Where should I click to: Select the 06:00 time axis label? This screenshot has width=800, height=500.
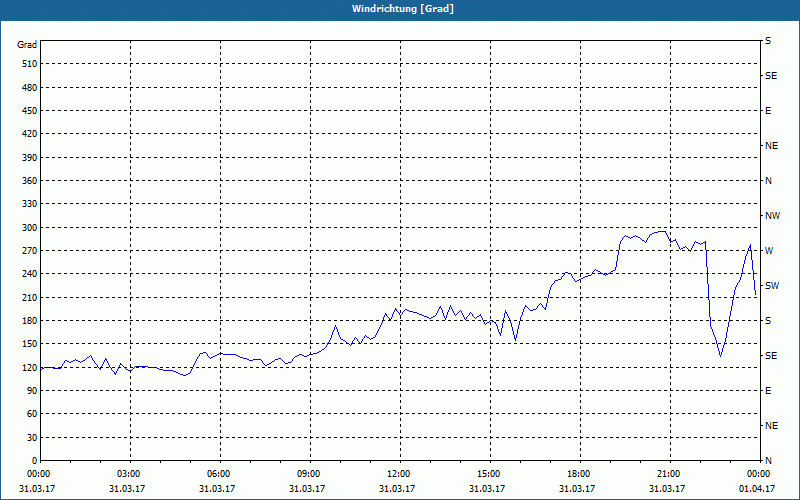(x=220, y=474)
